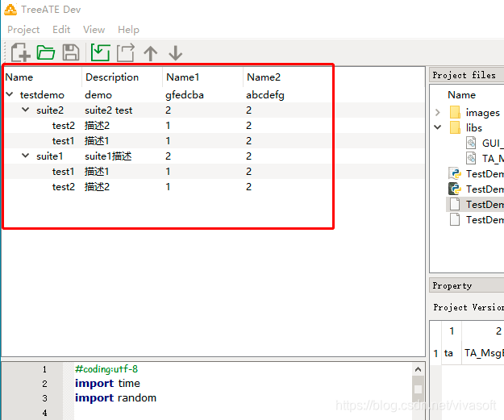The height and width of the screenshot is (420, 504).
Task: Collapse the testdemo tree node
Action: (x=10, y=94)
